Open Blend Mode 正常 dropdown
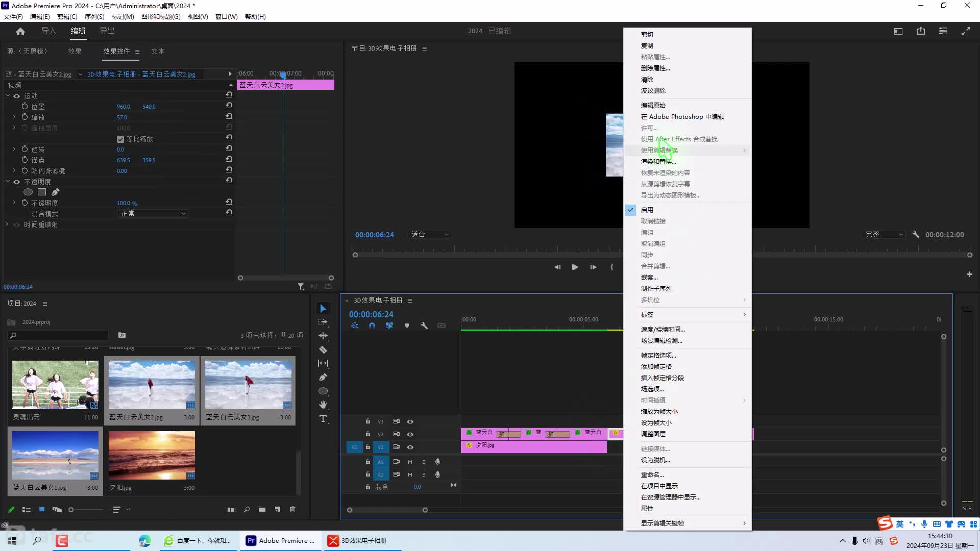Viewport: 980px width, 551px height. [153, 213]
